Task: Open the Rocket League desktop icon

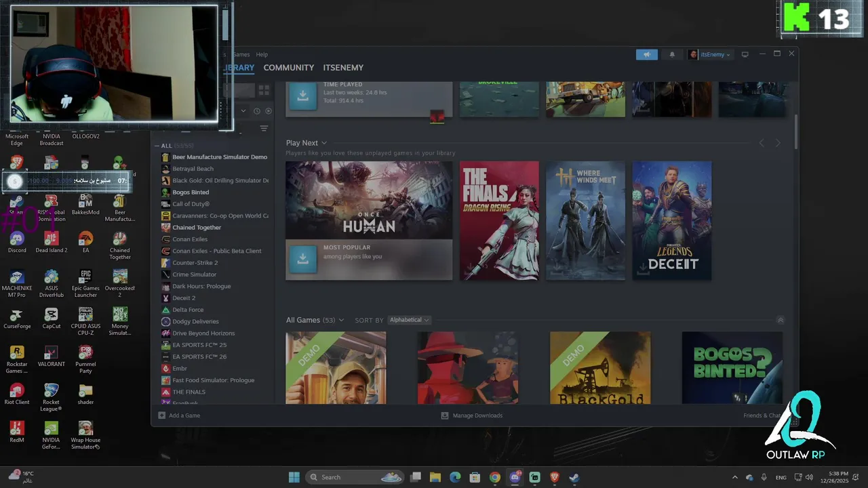Action: [x=51, y=397]
